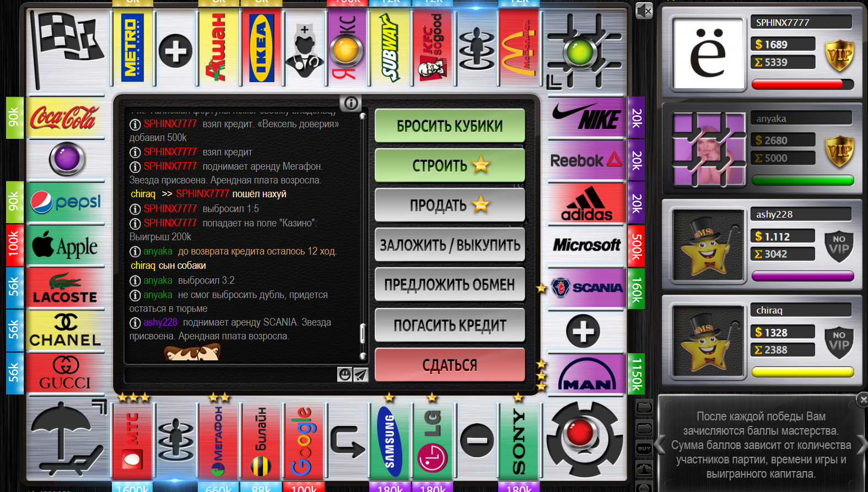Click the casino chip corner cell
Screen dimensions: 868x492
coord(585,439)
